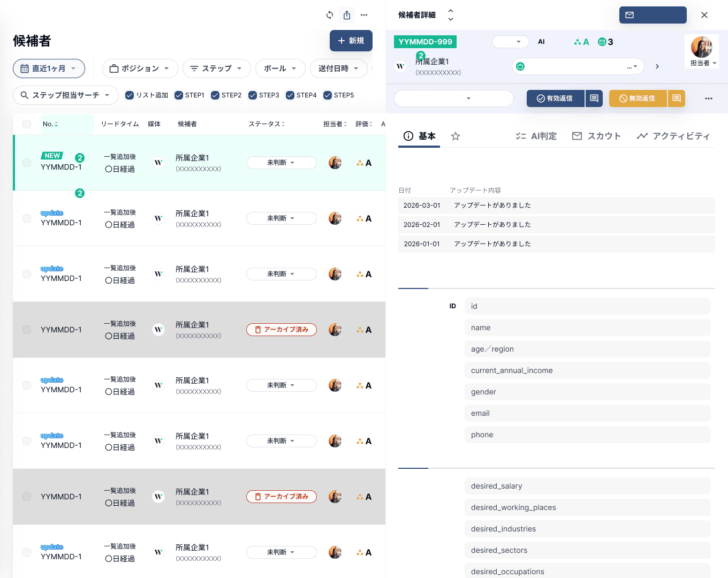Toggle the リスト追加 checkbox
The width and height of the screenshot is (728, 578).
click(x=130, y=95)
